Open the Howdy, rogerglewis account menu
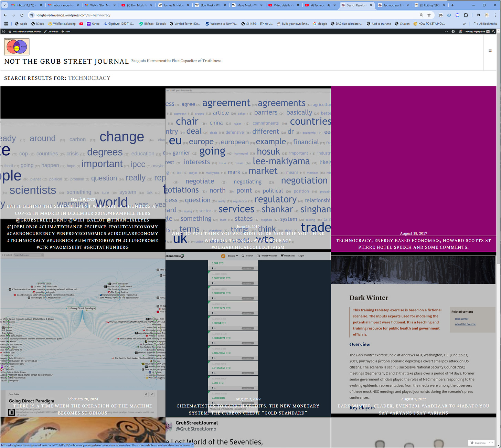The width and height of the screenshot is (501, 448). [477, 31]
